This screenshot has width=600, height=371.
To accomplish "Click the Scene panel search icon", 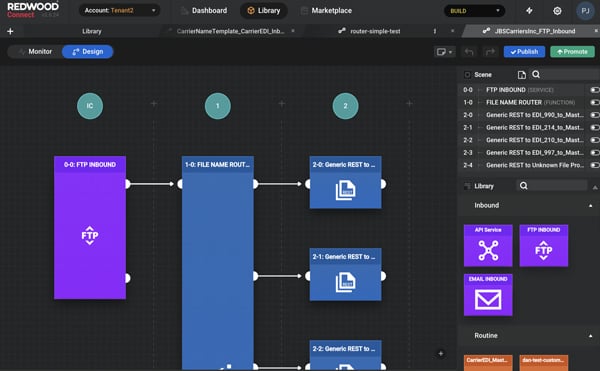I will point(536,75).
